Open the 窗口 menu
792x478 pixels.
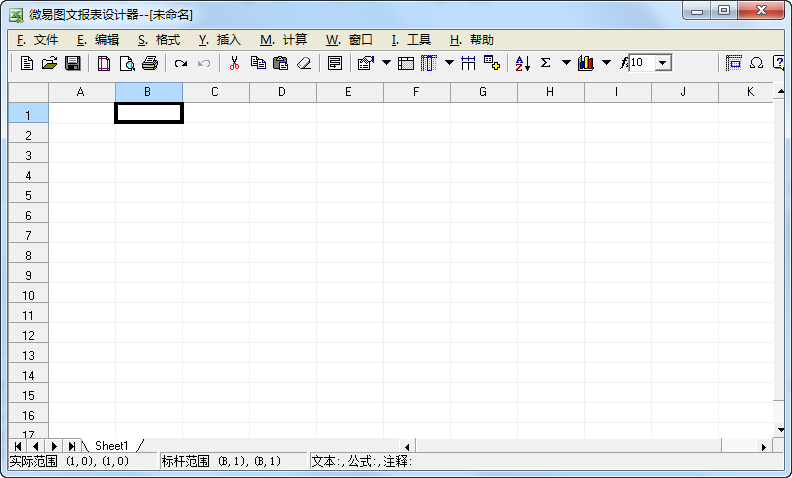[x=349, y=40]
